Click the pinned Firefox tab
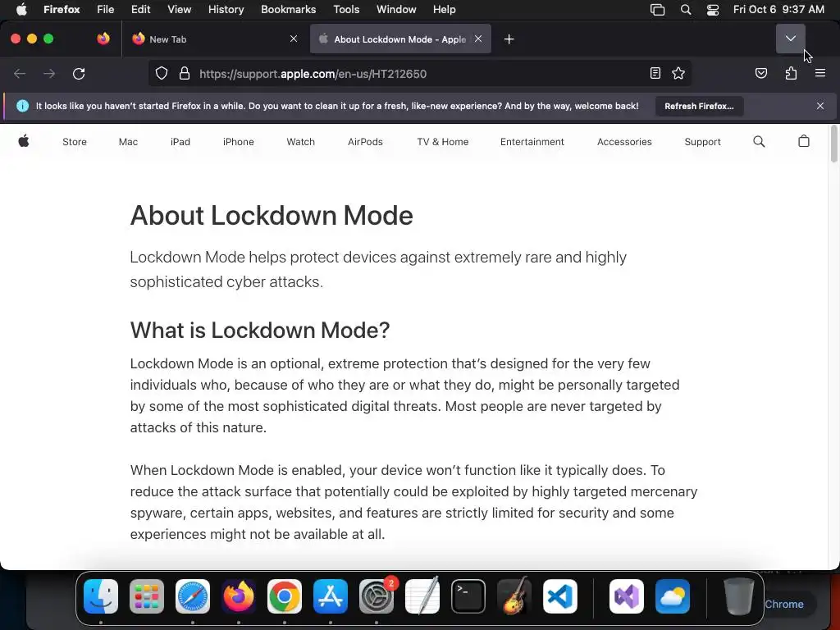Viewport: 840px width, 630px height. (103, 39)
